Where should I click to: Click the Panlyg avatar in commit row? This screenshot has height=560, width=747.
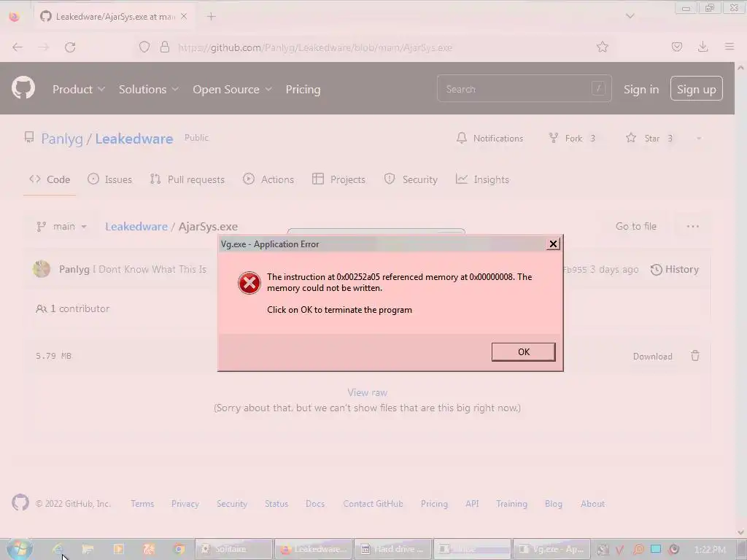click(42, 269)
